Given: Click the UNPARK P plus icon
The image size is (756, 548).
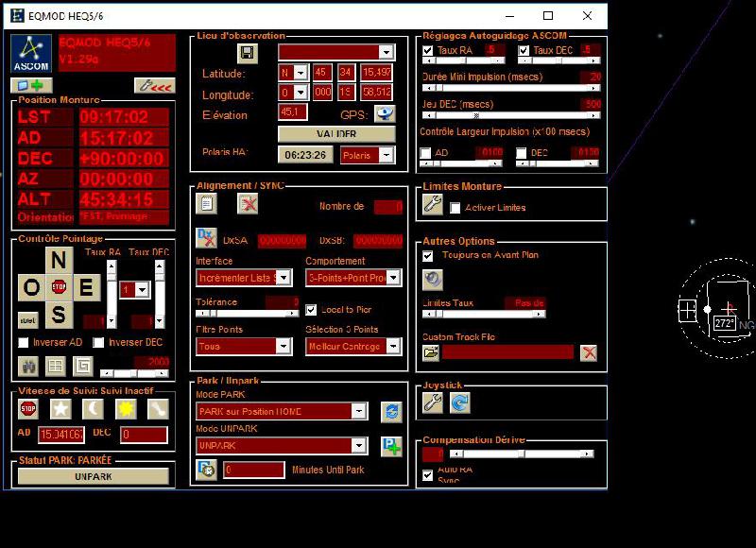Looking at the screenshot, I should point(391,446).
